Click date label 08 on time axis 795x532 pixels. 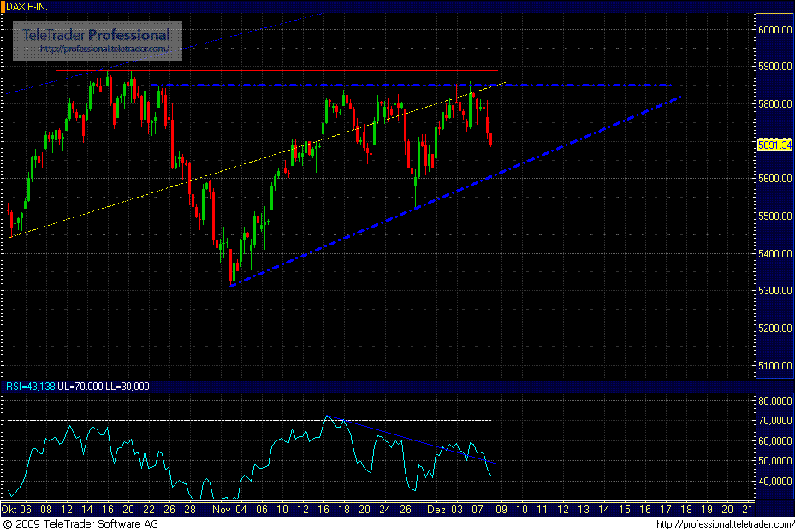tap(46, 510)
